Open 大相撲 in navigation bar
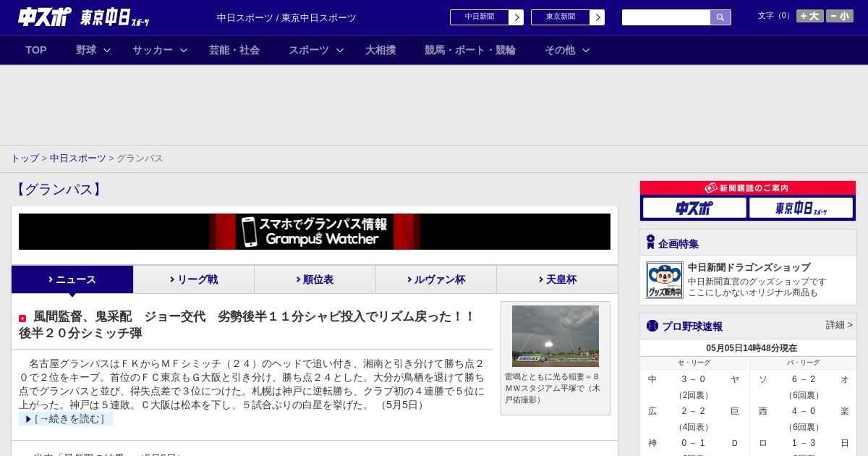Viewport: 868px width, 456px height. (x=380, y=50)
